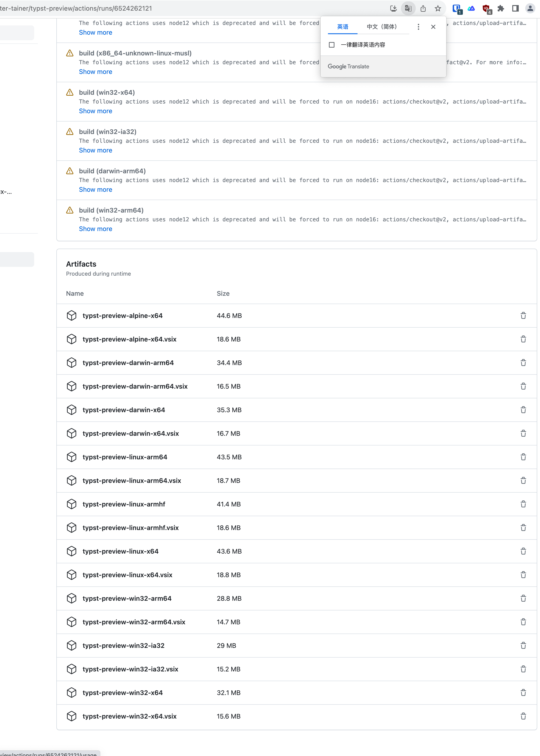Expand Show more under build (win32-x64)
Viewport: 540px width, 756px height.
click(95, 111)
